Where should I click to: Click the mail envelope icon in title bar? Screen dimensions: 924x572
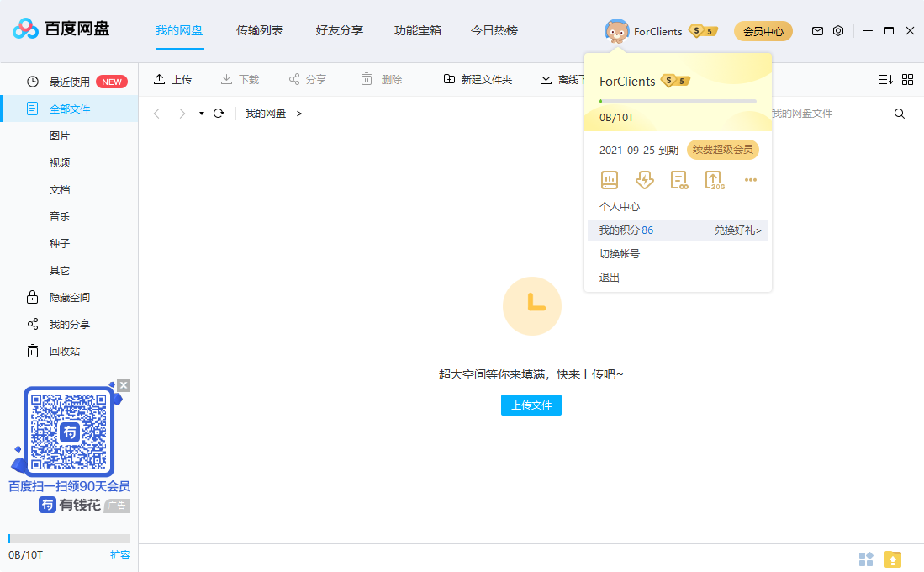point(817,31)
